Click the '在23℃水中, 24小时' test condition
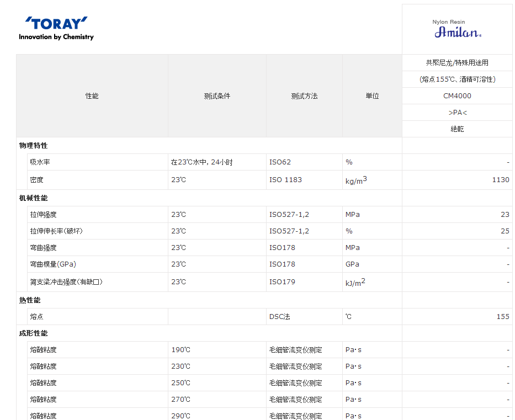This screenshot has width=515, height=420. coord(201,162)
